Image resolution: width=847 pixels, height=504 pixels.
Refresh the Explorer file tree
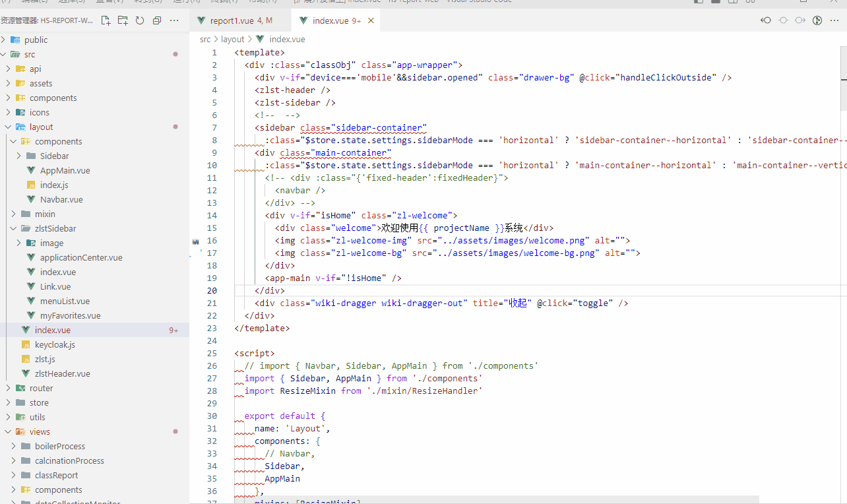140,20
